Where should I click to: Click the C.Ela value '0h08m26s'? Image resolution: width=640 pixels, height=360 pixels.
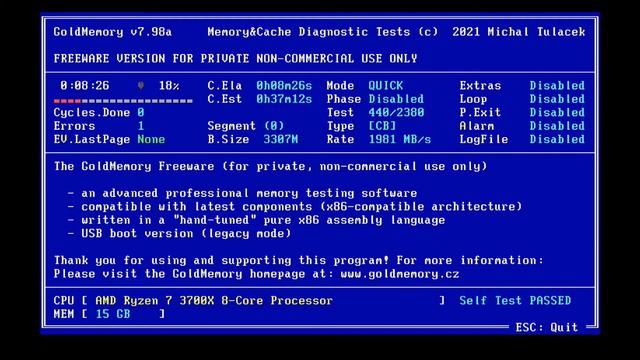[284, 86]
